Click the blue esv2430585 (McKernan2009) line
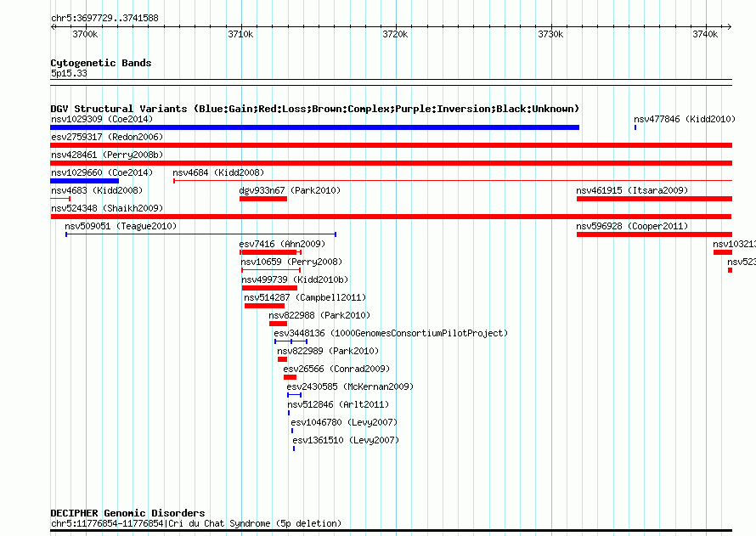 pyautogui.click(x=295, y=395)
